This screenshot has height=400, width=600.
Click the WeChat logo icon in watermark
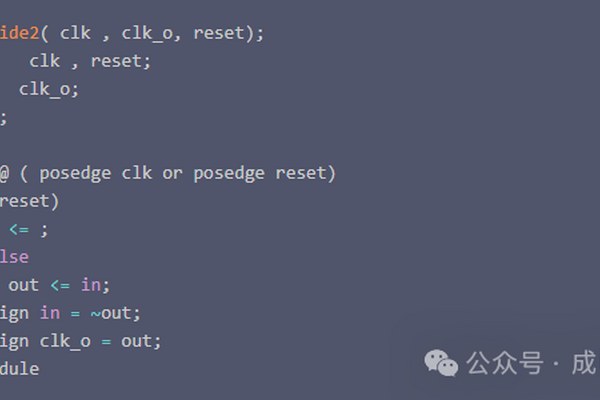click(x=439, y=361)
